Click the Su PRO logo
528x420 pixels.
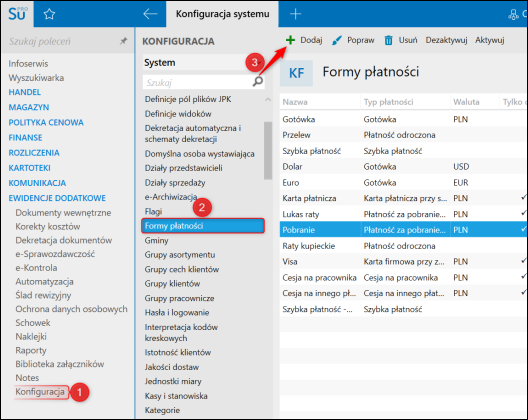click(17, 14)
